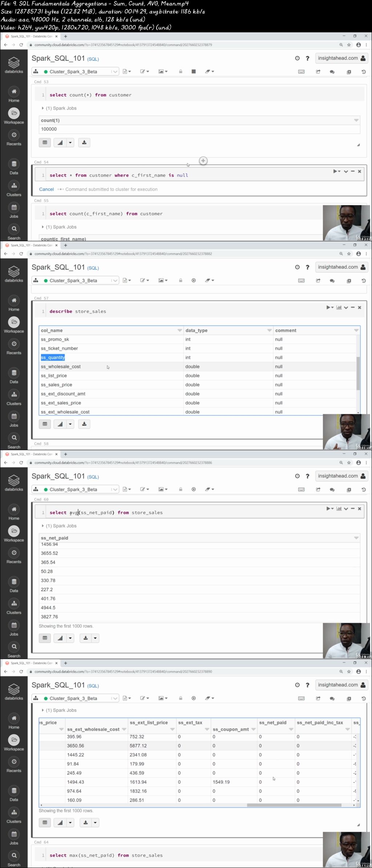Click SQL language link in fourth frame title
372x868 pixels.
point(93,686)
